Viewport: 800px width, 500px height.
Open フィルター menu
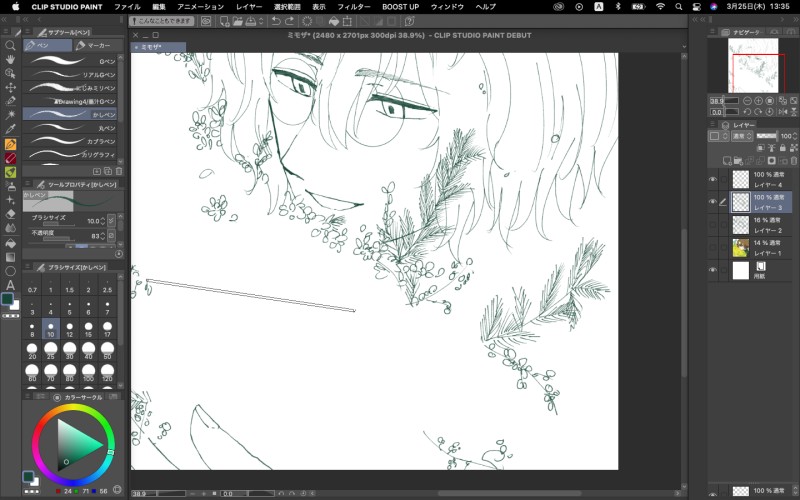[x=354, y=7]
